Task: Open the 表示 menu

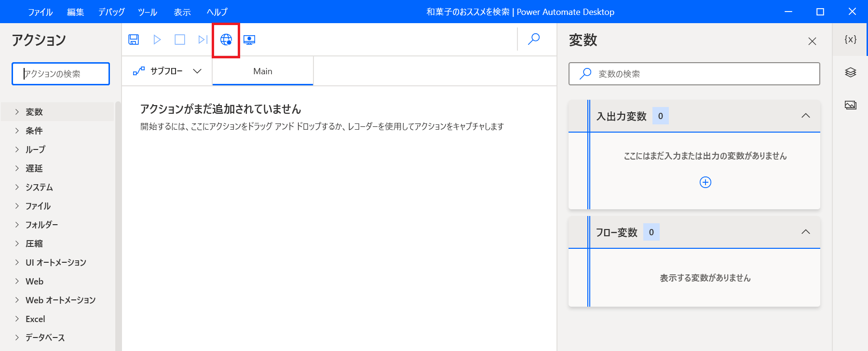Action: pyautogui.click(x=182, y=12)
